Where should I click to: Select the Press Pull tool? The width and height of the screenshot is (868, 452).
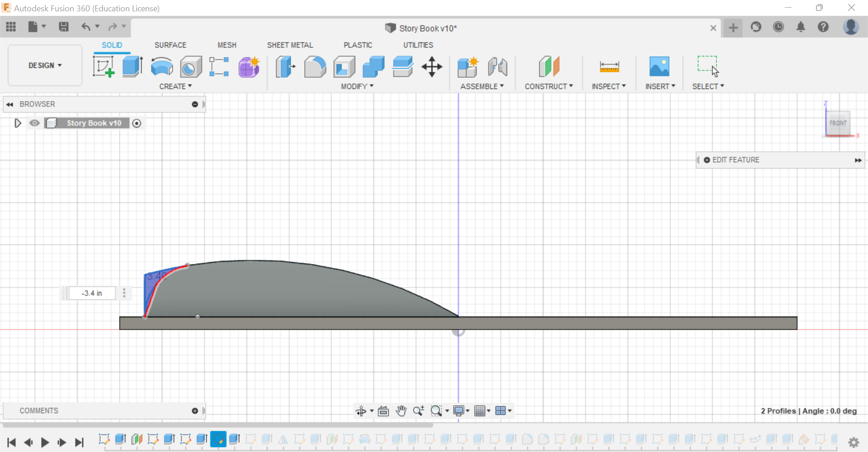[x=286, y=66]
